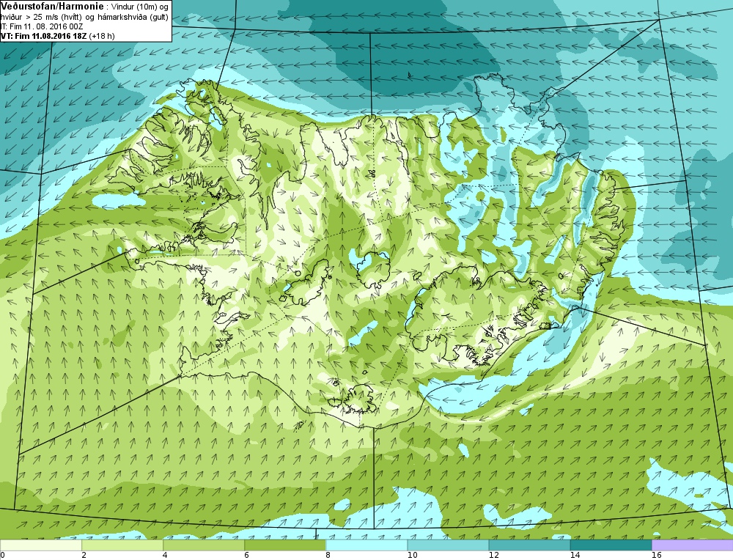Click the purple above-16 m/s legend swatch
The height and width of the screenshot is (560, 733).
(x=693, y=545)
